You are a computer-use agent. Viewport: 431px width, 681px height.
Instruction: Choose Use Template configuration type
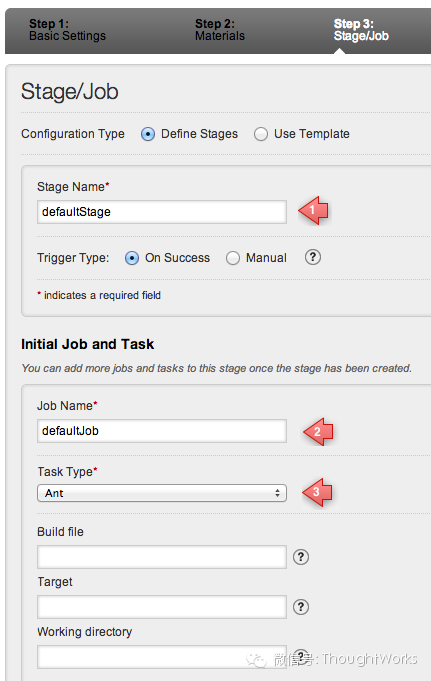pos(261,134)
